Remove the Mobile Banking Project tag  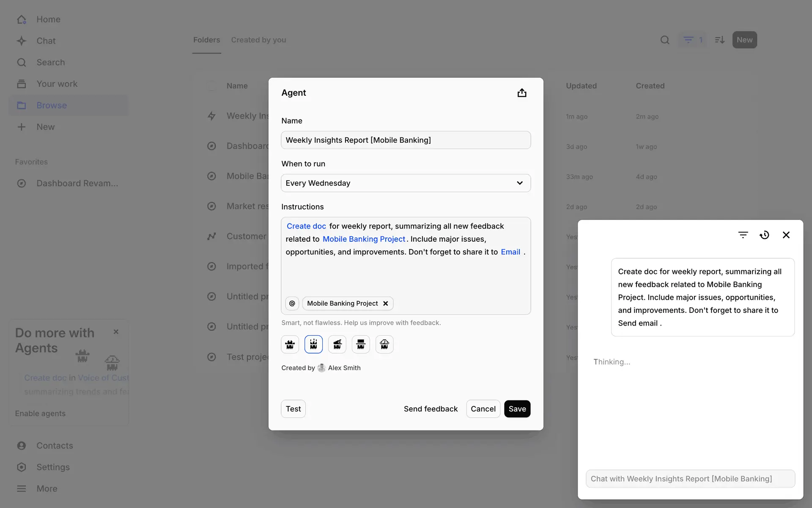coord(385,304)
